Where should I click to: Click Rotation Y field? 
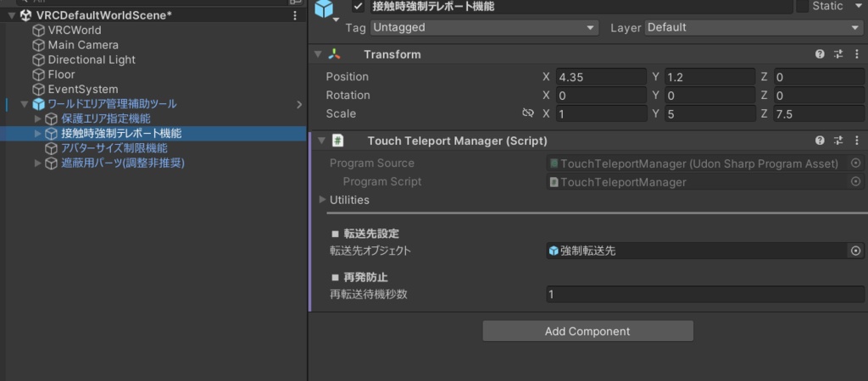[x=709, y=95]
